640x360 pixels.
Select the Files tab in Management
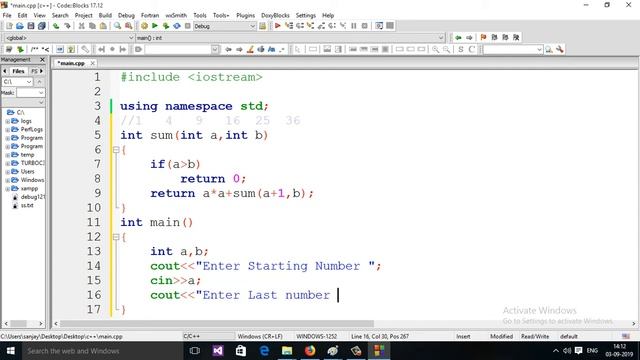click(18, 71)
